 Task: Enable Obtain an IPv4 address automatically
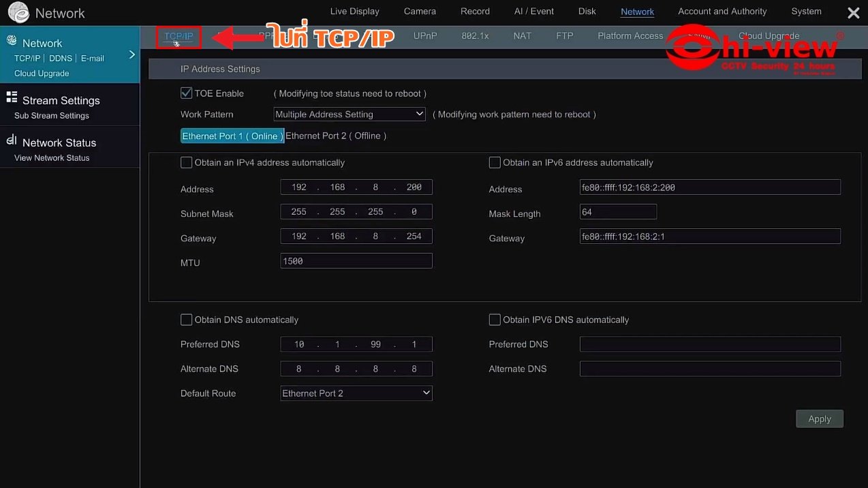pyautogui.click(x=186, y=163)
